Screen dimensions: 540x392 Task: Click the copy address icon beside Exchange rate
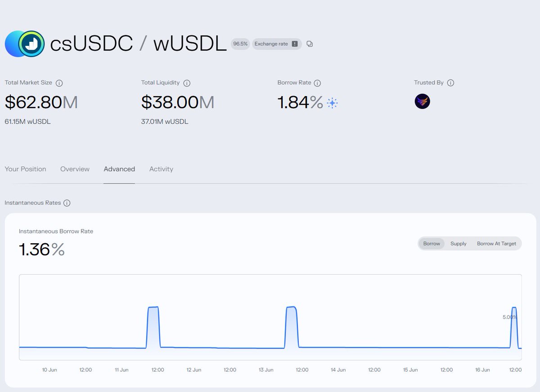coord(310,44)
